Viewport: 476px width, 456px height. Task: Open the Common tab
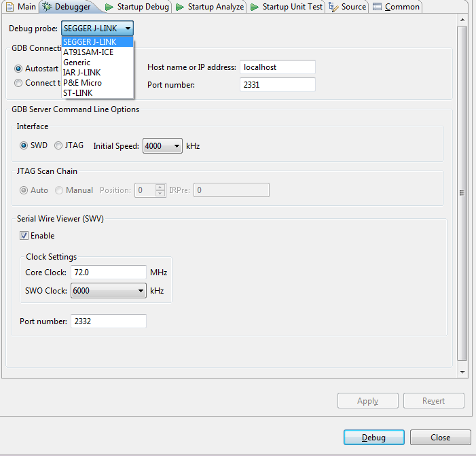click(396, 7)
